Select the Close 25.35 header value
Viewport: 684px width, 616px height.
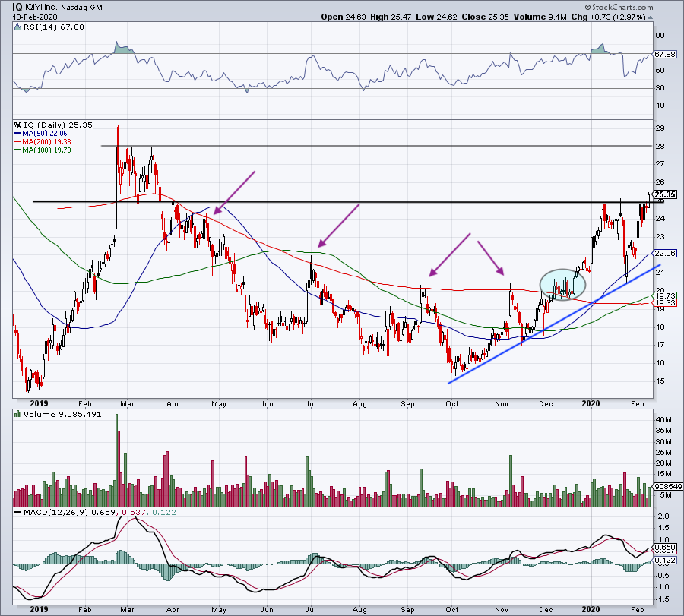tap(485, 17)
